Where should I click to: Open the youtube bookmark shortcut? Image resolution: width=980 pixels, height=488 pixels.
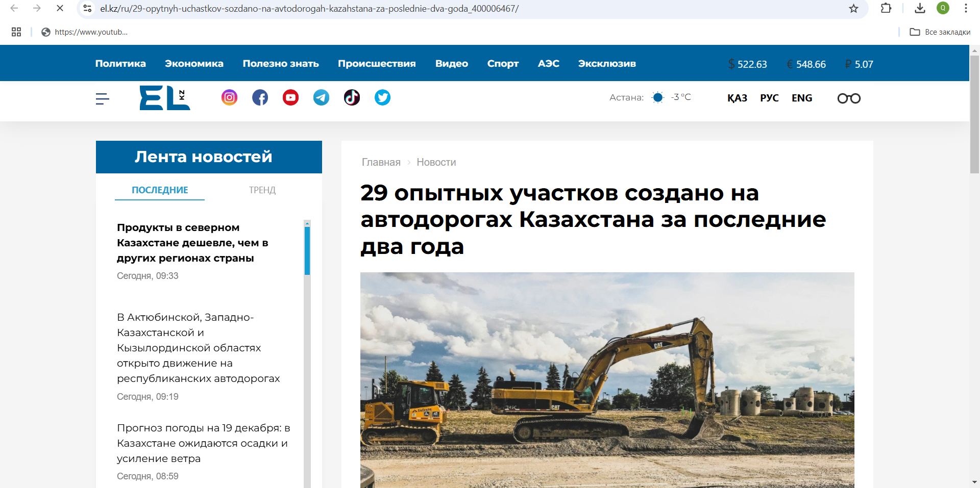(85, 32)
